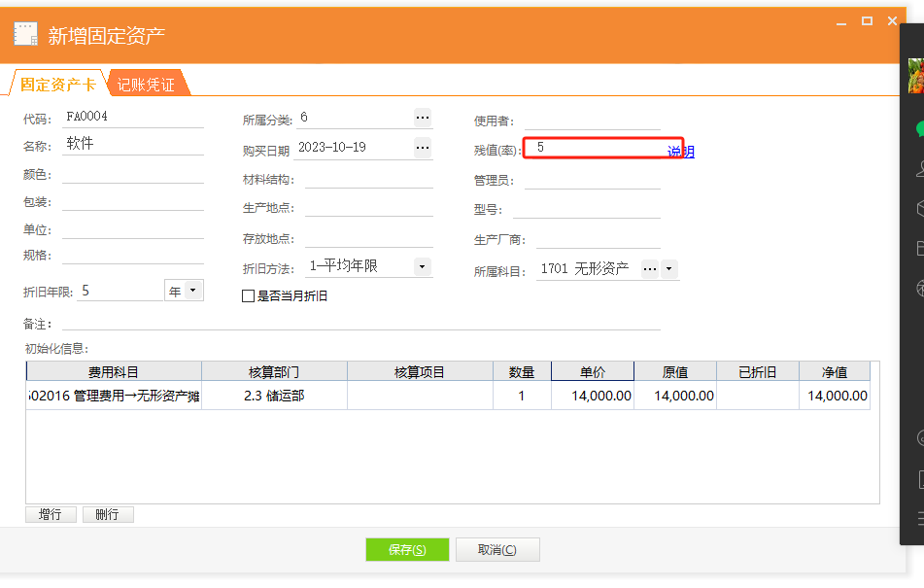Click the asset card icon in title bar

click(x=25, y=34)
